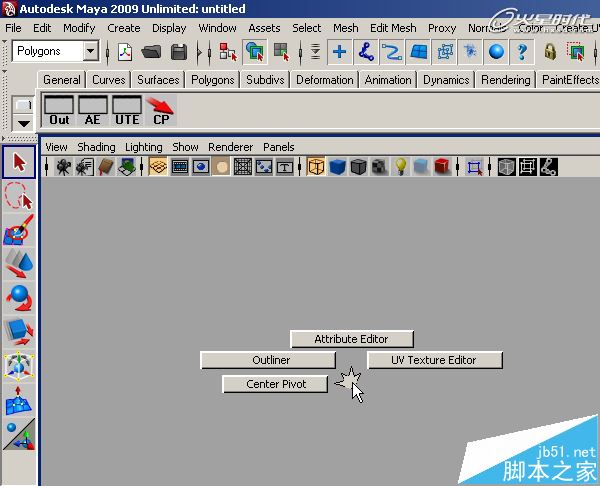
Task: Activate the Rotate tool sphere icon
Action: click(x=19, y=297)
